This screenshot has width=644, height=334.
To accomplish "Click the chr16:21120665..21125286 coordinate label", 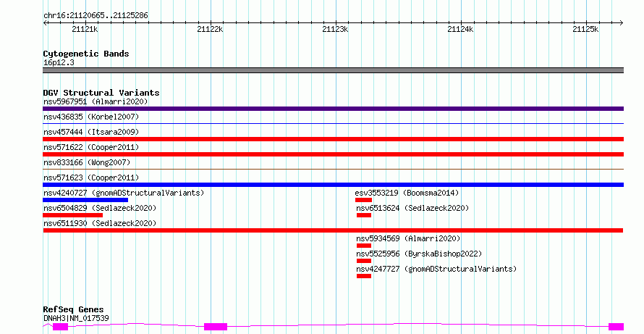I will point(96,16).
